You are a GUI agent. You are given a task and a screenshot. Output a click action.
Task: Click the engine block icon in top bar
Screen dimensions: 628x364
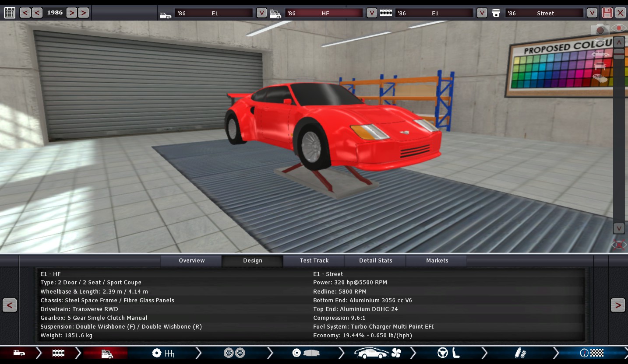[386, 13]
